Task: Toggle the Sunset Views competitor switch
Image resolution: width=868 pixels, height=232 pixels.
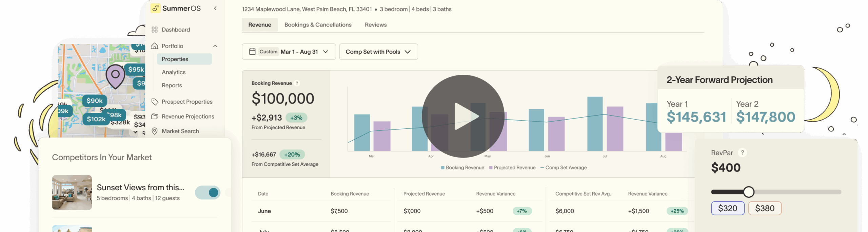Action: point(208,193)
